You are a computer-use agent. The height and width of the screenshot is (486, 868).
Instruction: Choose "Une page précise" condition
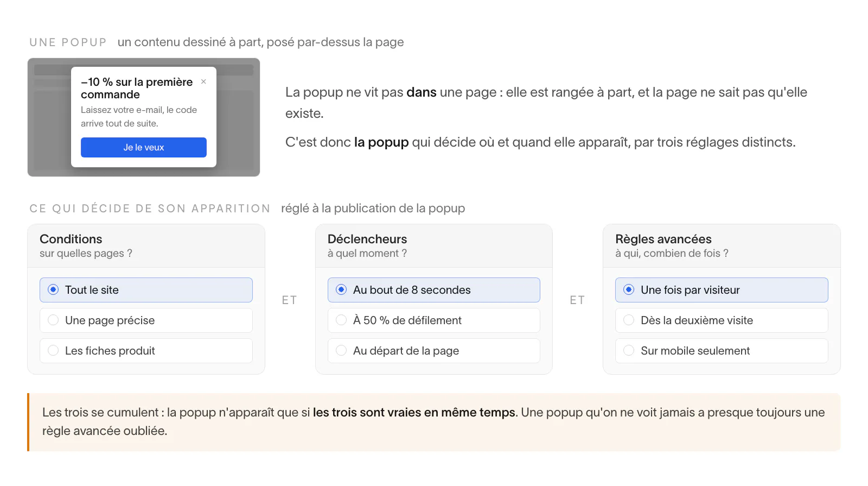coord(146,320)
